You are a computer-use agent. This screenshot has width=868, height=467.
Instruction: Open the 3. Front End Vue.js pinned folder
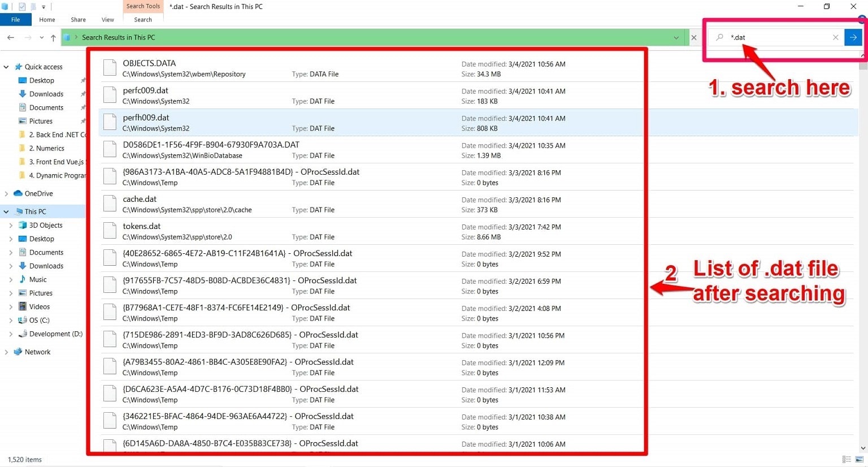(54, 162)
